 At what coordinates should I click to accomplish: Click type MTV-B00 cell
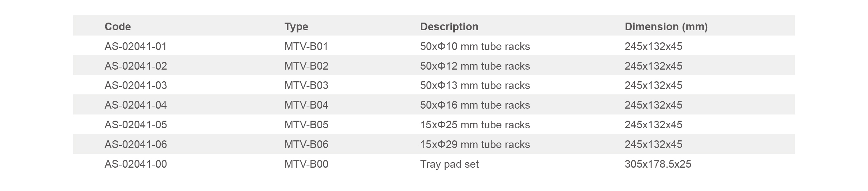(306, 164)
